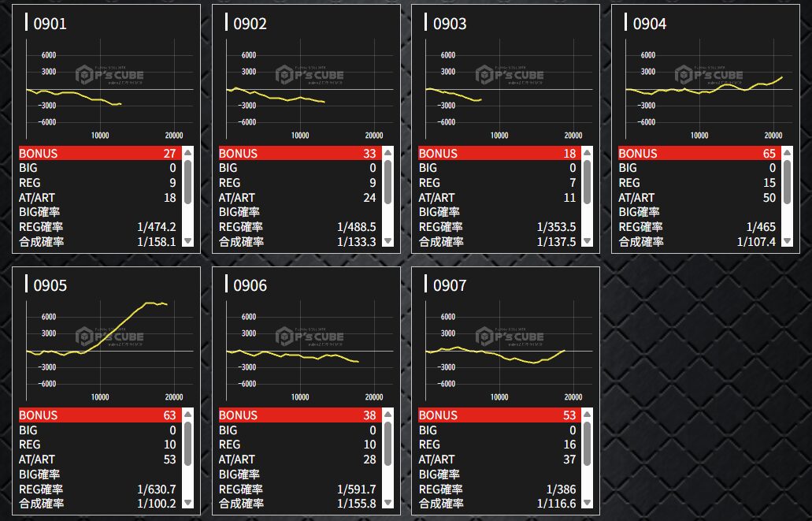Click red BONUS 27 row in machine 0901
Image resolution: width=812 pixels, height=521 pixels.
click(x=101, y=154)
